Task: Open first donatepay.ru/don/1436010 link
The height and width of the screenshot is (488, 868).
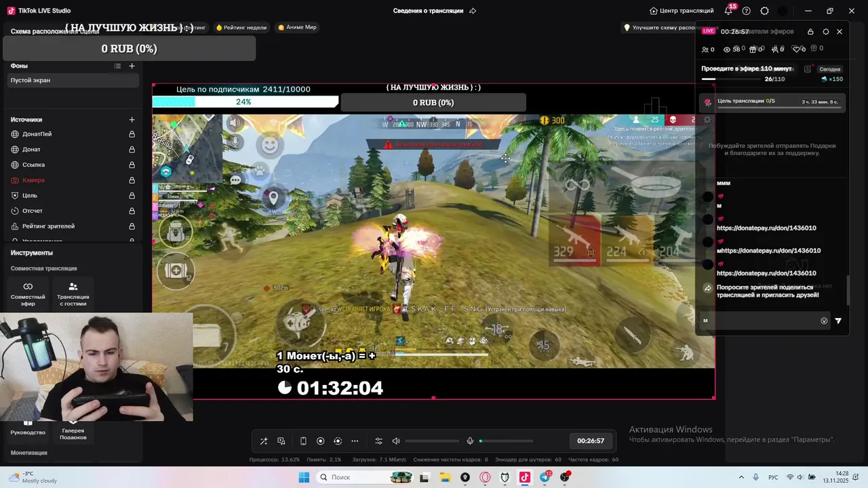Action: (766, 228)
